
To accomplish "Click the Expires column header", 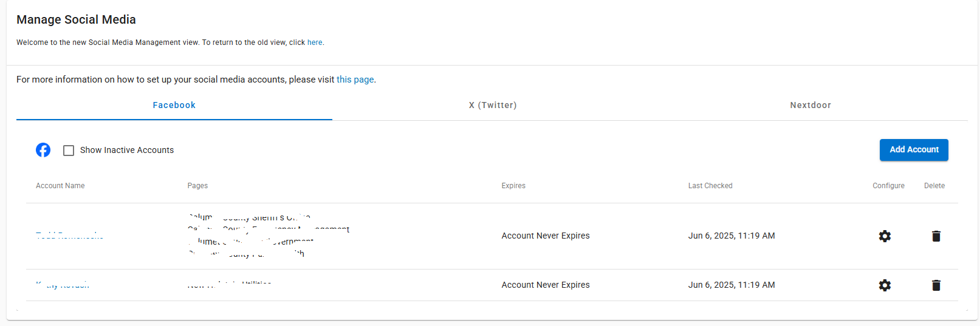I will click(513, 186).
